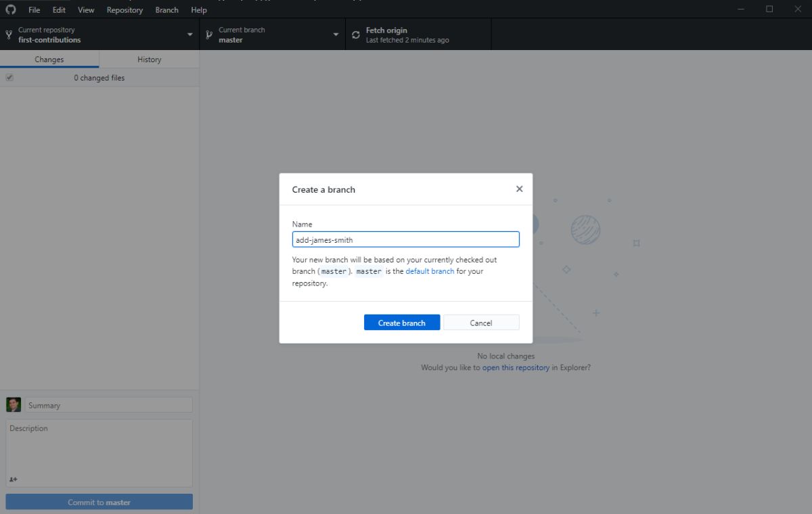This screenshot has height=514, width=812.
Task: Expand the Current branch dropdown arrow
Action: point(336,34)
